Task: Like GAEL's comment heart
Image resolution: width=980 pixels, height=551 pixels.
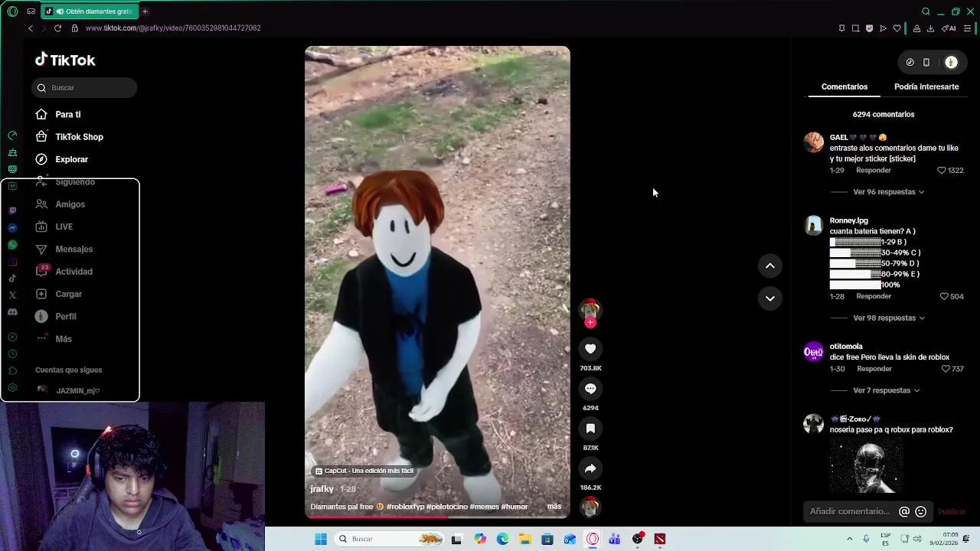Action: (942, 171)
